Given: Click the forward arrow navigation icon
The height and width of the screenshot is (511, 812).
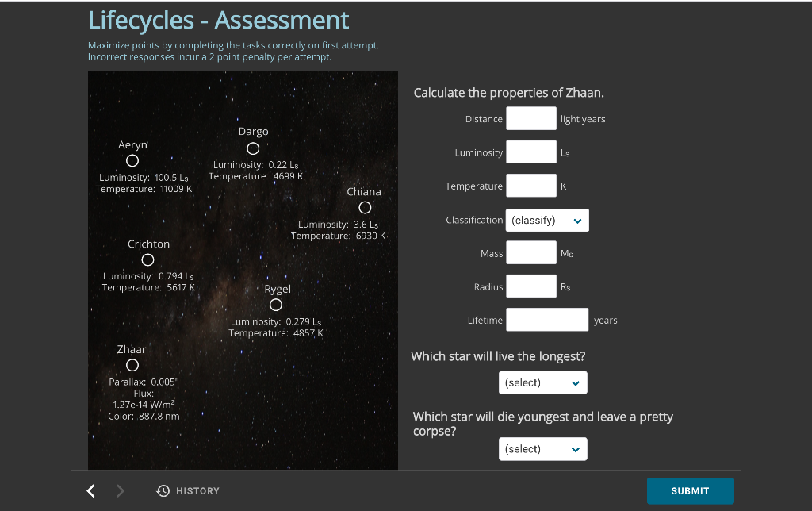Looking at the screenshot, I should point(121,491).
